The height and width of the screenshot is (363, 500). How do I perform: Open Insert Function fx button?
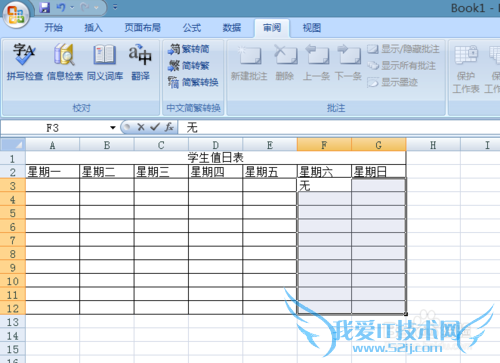coord(169,127)
